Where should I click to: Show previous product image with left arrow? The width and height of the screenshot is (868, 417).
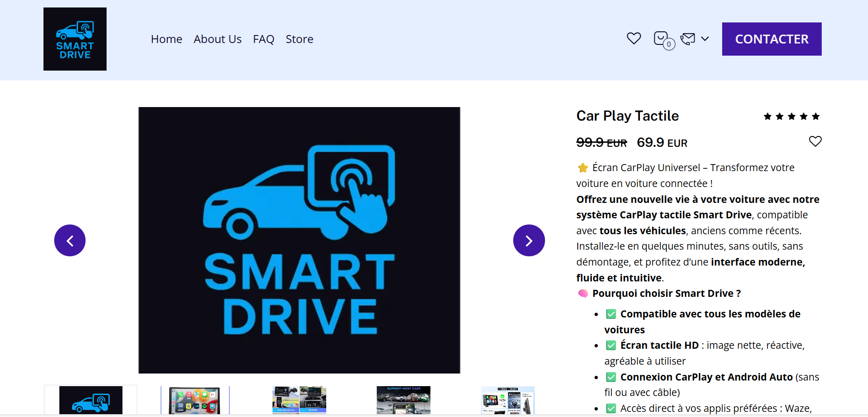click(x=70, y=241)
